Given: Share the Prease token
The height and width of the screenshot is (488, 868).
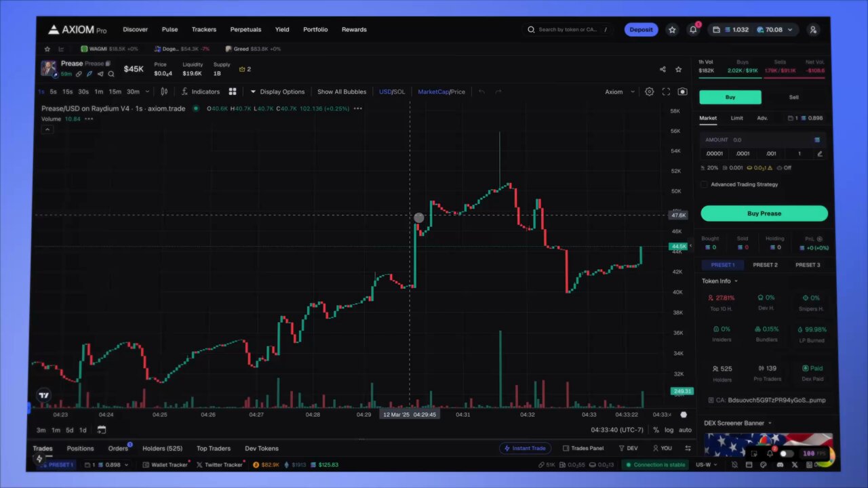Looking at the screenshot, I should coord(663,69).
